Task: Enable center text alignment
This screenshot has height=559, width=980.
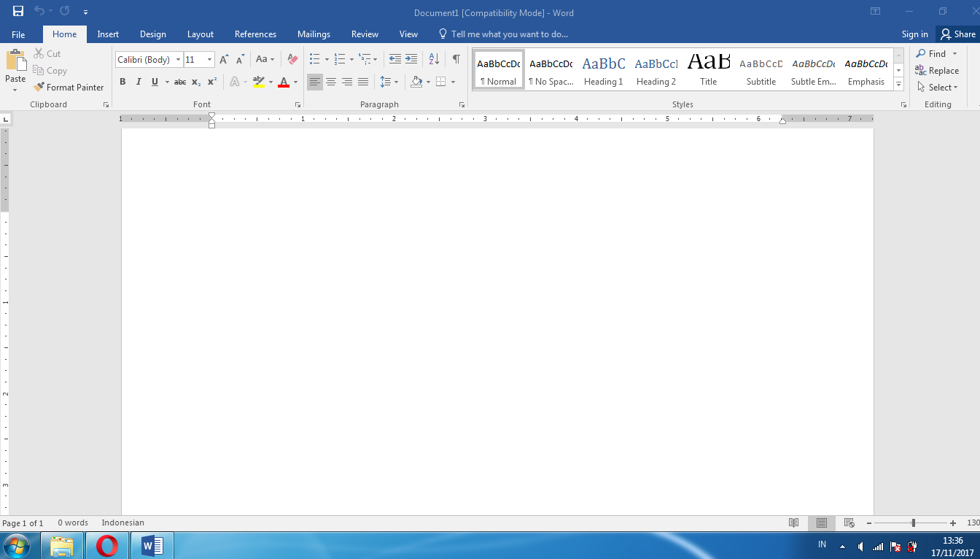Action: [x=331, y=82]
